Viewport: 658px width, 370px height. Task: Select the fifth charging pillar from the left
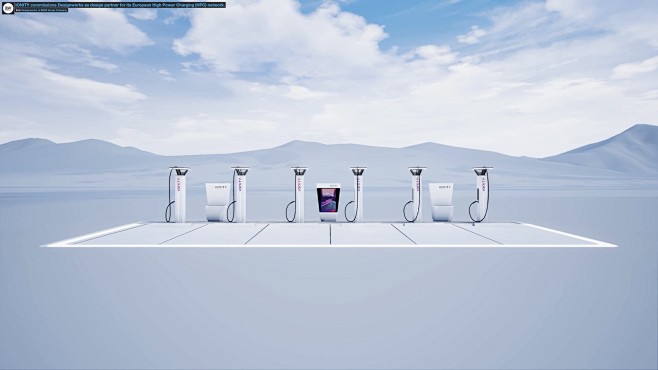(416, 195)
